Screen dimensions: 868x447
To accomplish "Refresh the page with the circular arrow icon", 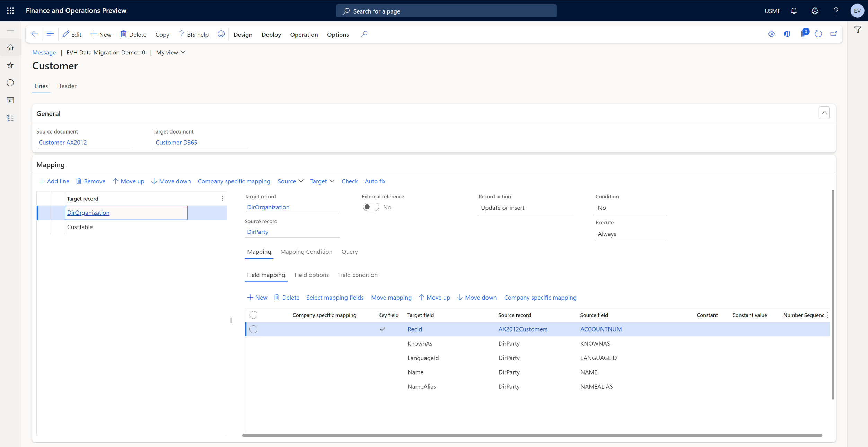I will [x=818, y=34].
